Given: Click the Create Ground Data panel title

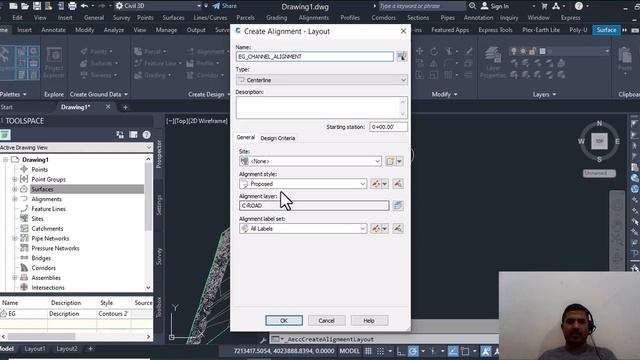Looking at the screenshot, I should point(99,94).
